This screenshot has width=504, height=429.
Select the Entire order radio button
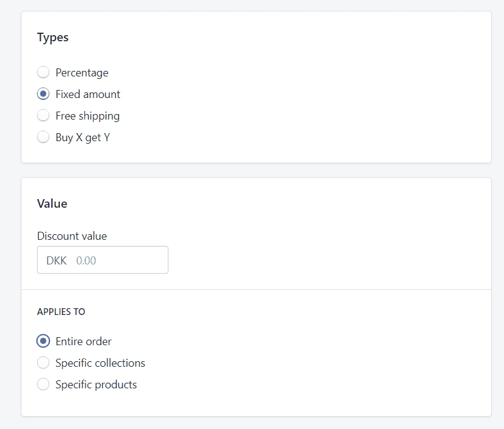tap(43, 341)
